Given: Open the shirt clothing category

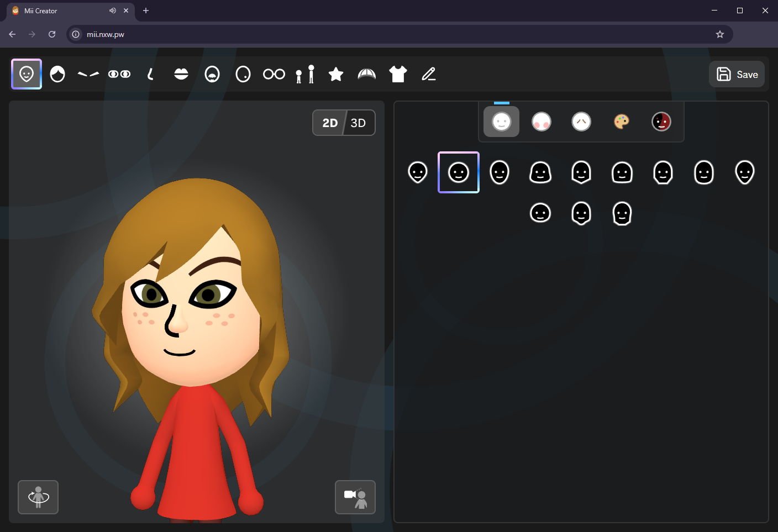Looking at the screenshot, I should [x=398, y=74].
